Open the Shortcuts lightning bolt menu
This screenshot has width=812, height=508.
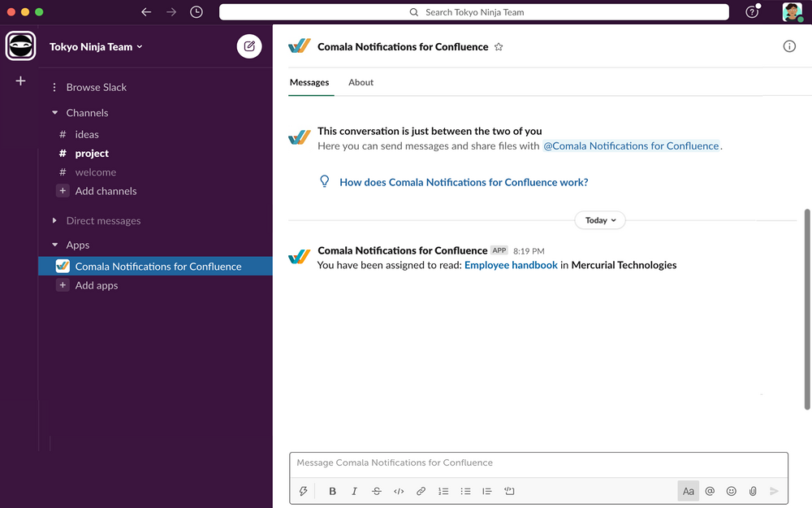coord(304,491)
